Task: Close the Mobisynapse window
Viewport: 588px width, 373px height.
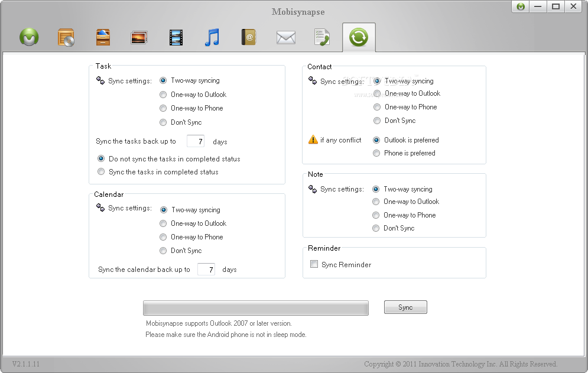Action: pyautogui.click(x=573, y=7)
